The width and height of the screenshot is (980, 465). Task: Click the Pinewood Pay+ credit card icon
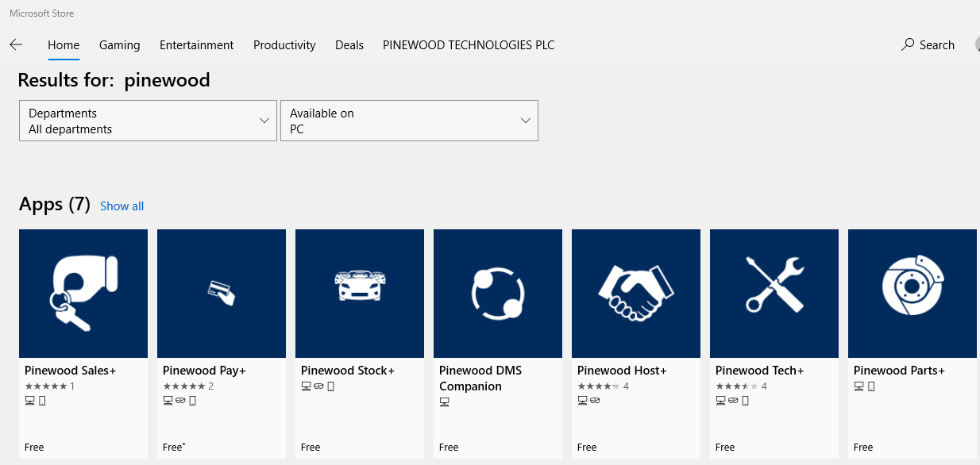click(x=221, y=293)
